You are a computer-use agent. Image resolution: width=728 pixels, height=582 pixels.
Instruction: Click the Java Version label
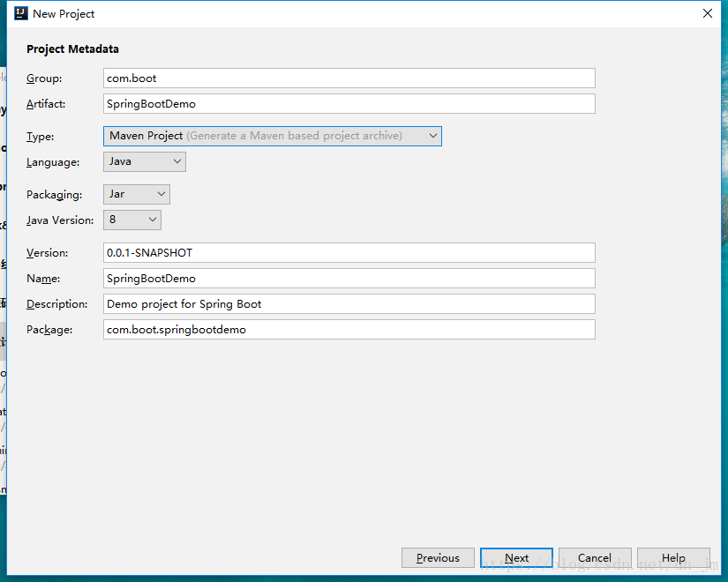coord(60,220)
